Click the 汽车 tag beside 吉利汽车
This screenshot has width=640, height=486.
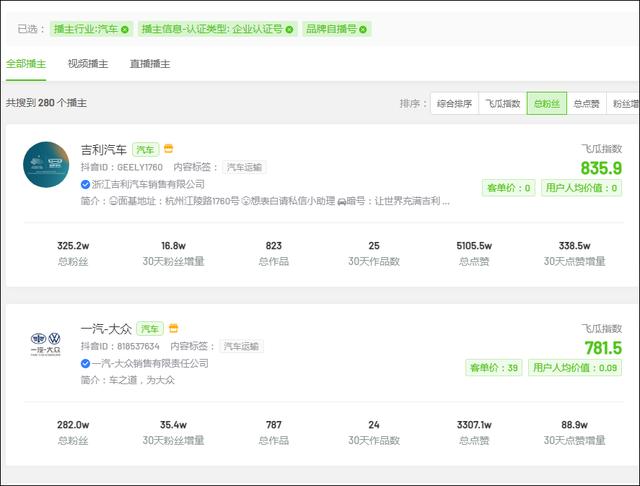tap(145, 150)
